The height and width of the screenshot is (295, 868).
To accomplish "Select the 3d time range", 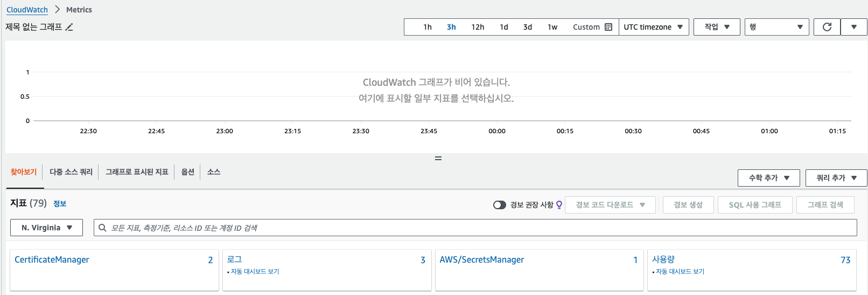I will click(x=528, y=27).
